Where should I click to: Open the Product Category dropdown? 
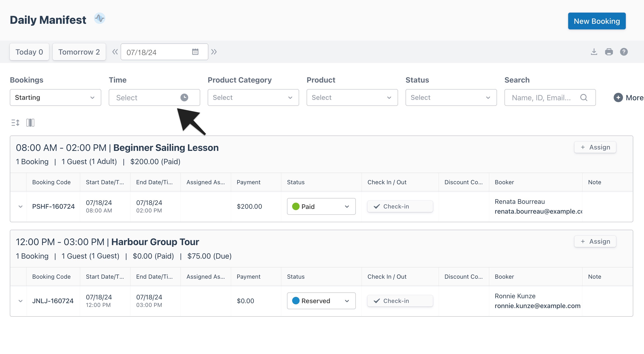point(253,97)
